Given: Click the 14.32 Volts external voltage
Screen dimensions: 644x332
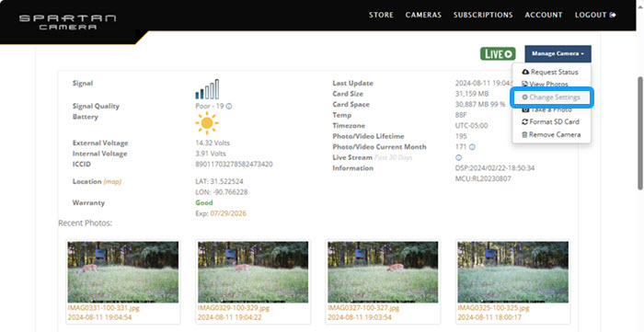Looking at the screenshot, I should (213, 143).
